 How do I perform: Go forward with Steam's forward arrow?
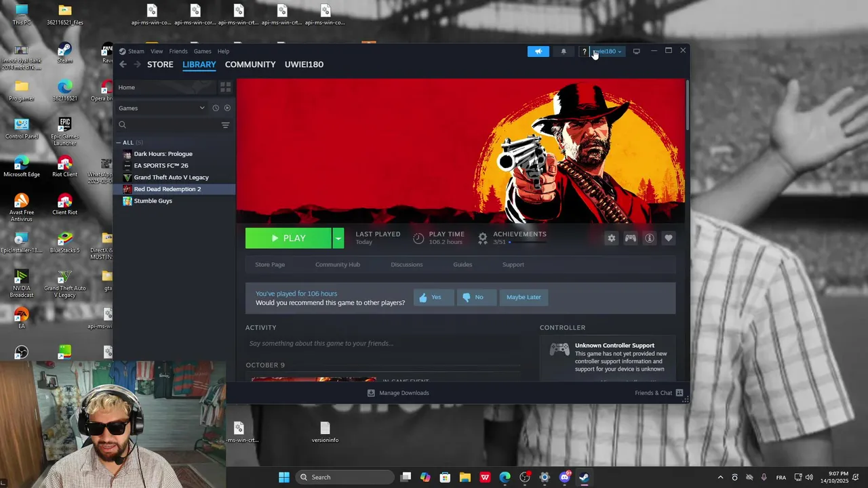pyautogui.click(x=137, y=64)
